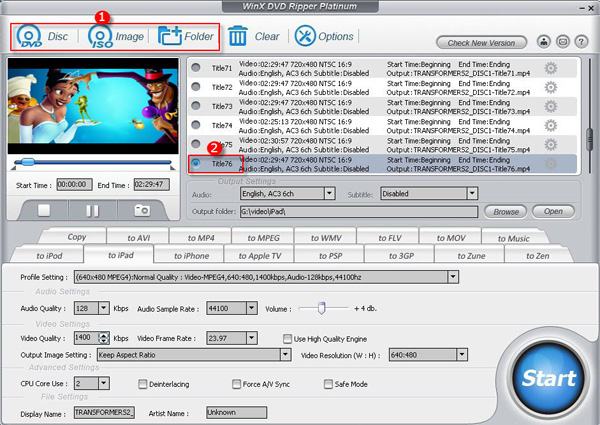The width and height of the screenshot is (600, 425).
Task: Open the output folder
Action: (x=553, y=211)
